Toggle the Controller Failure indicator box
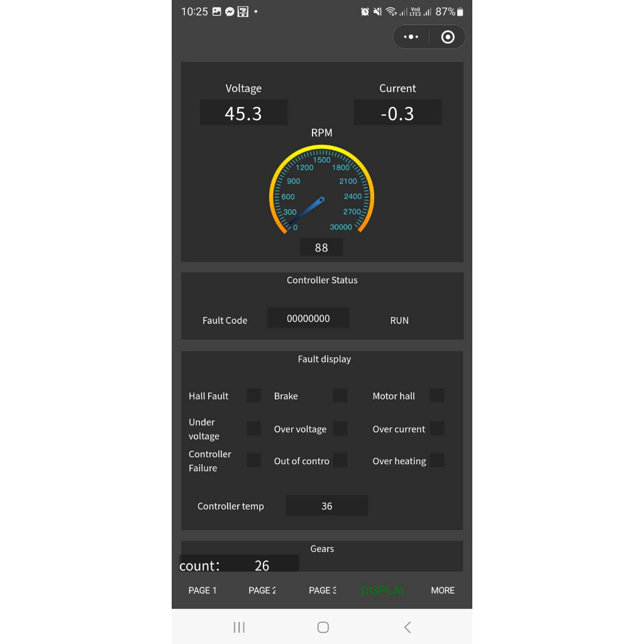Screen dimensions: 644x644 (254, 460)
